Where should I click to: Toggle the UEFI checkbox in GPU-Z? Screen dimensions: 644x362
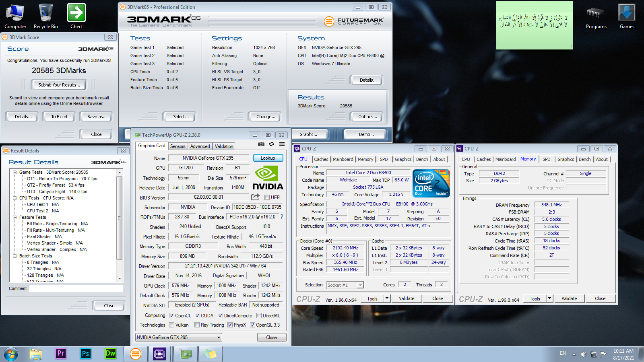point(267,197)
